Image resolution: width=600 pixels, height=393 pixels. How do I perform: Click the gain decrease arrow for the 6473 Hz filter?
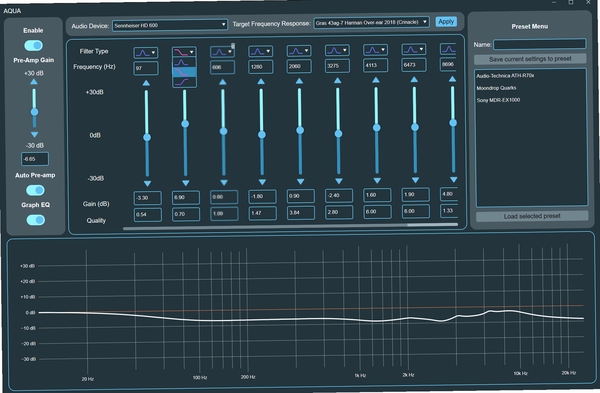coord(415,180)
